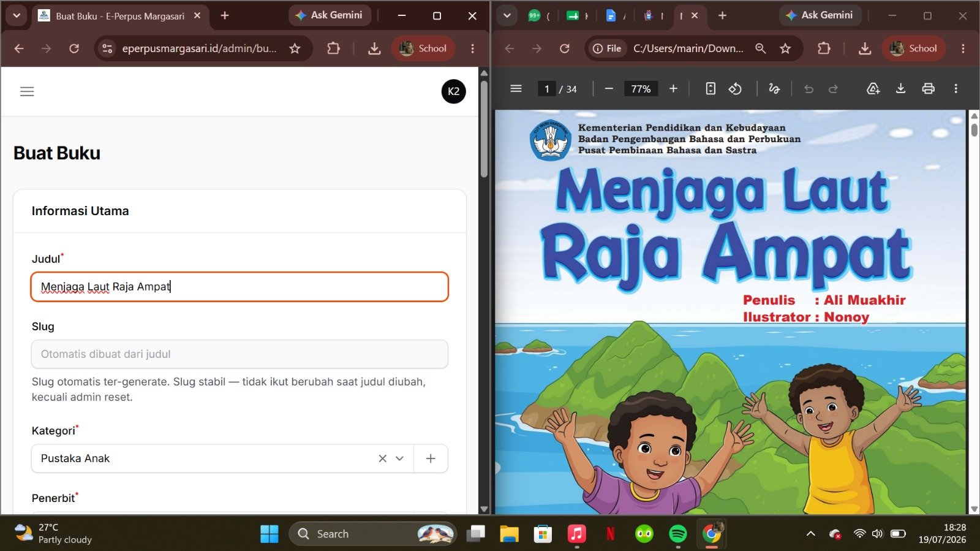Open a new tab in left browser window
Screen dimensions: 980x551
pyautogui.click(x=225, y=16)
